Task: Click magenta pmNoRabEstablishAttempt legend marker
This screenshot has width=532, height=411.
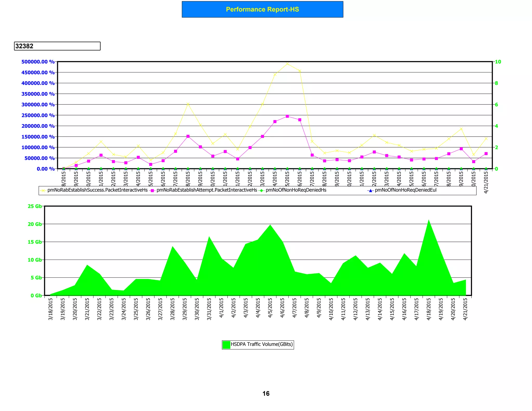Action: (152, 190)
